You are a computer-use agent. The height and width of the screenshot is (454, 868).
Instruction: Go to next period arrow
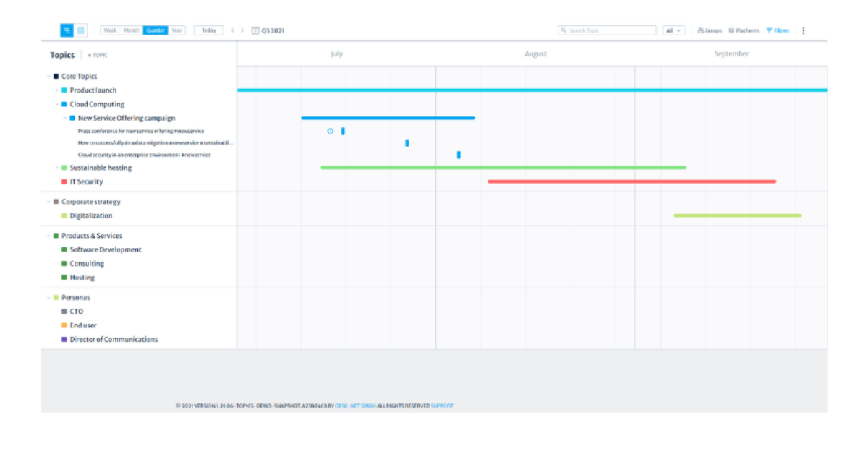[242, 30]
